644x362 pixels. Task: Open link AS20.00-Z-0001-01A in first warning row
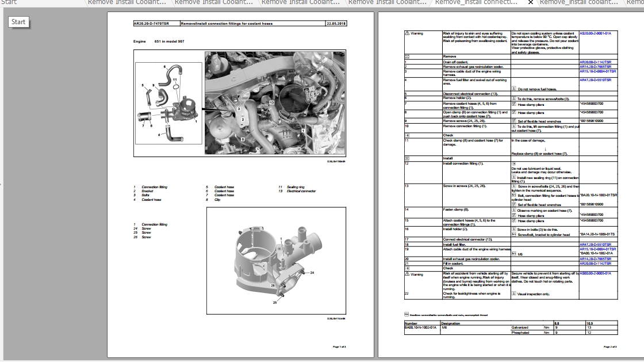point(595,33)
